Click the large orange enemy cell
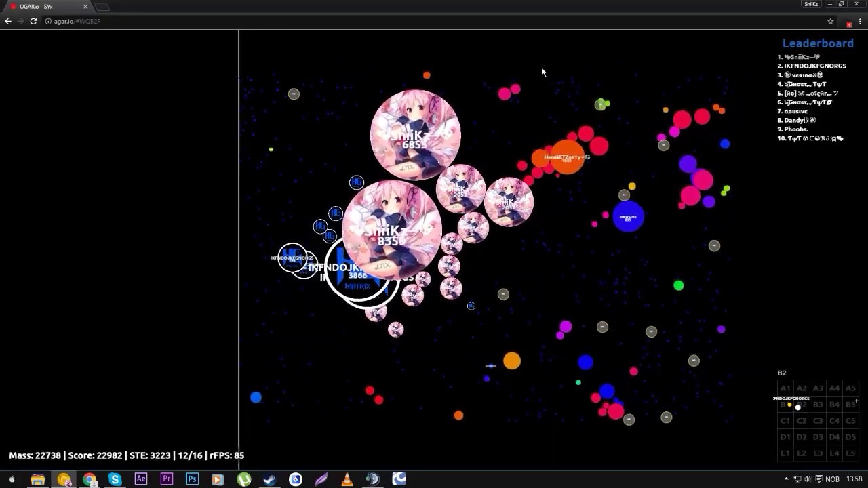The height and width of the screenshot is (488, 868). pyautogui.click(x=567, y=157)
